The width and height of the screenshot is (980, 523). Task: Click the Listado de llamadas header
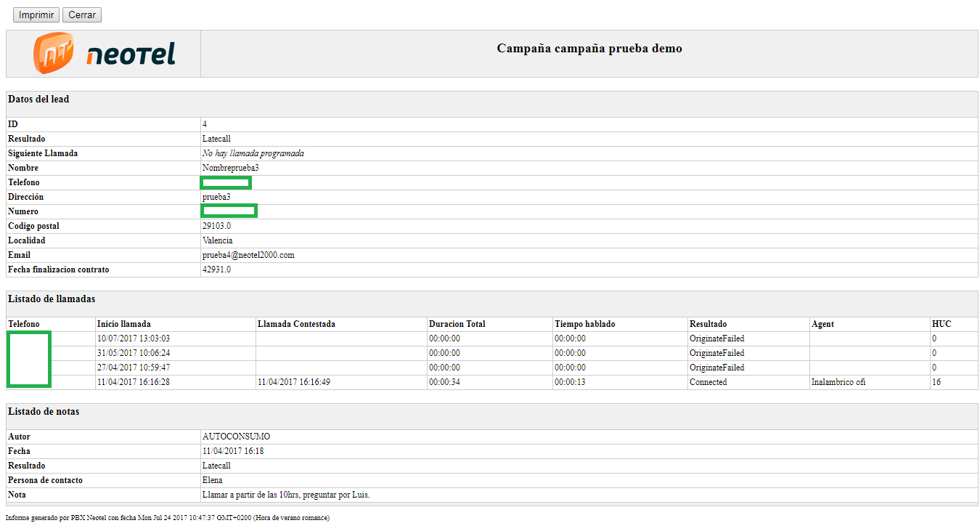tap(52, 299)
